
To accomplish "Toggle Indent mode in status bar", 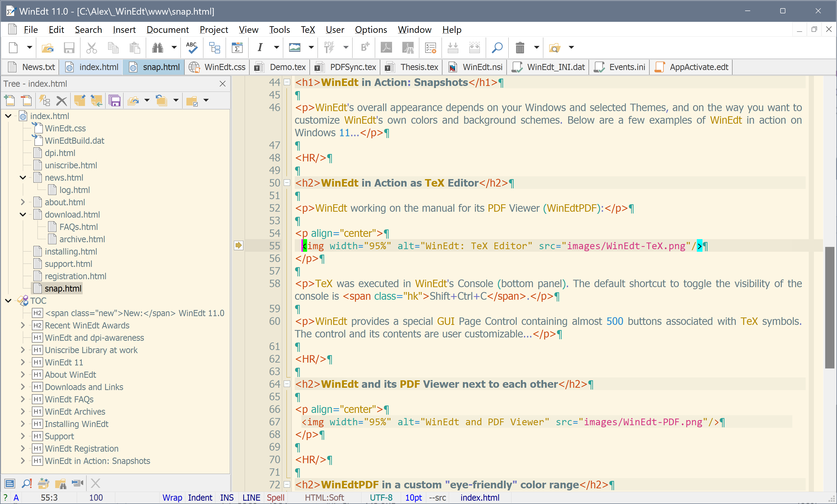I will pyautogui.click(x=200, y=498).
